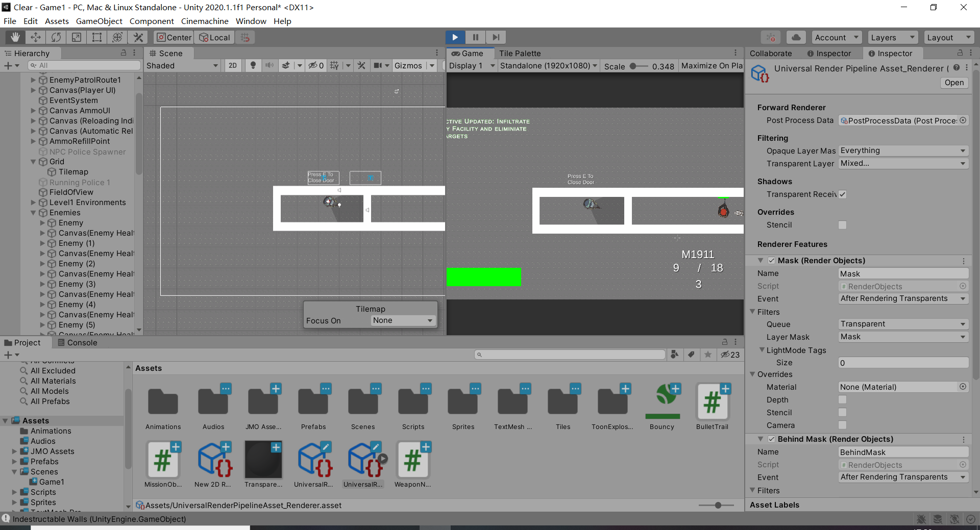
Task: Open Collab services icon
Action: [x=771, y=37]
